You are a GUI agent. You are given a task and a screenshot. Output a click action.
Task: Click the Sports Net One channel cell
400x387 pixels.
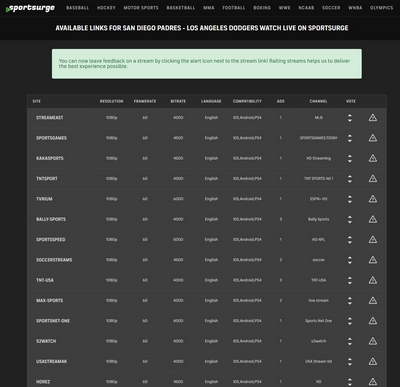click(319, 321)
